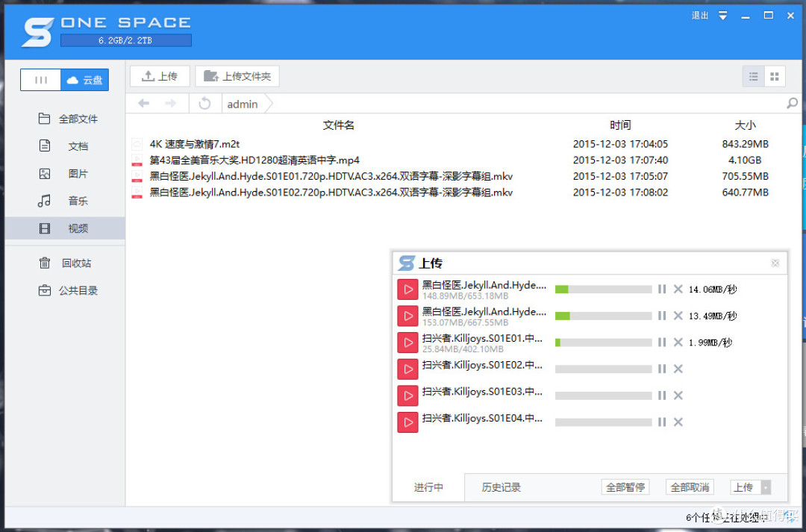
Task: Pause the 13.49MB/秒 upload task
Action: coord(661,316)
